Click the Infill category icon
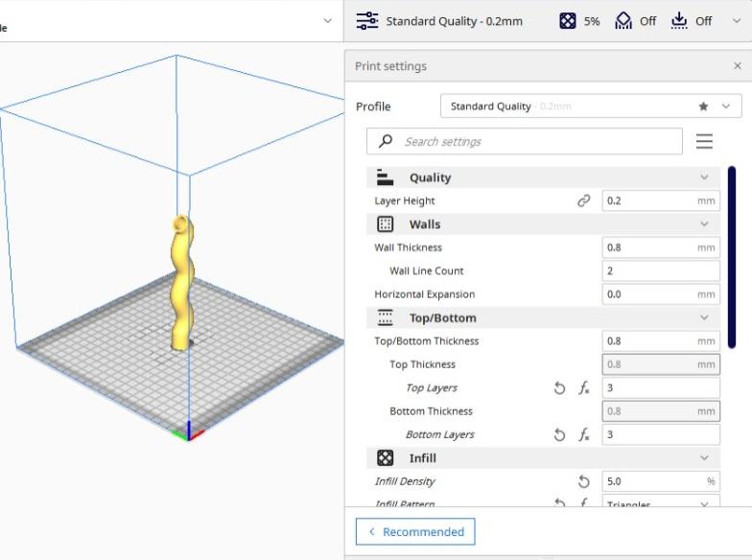 click(x=385, y=458)
